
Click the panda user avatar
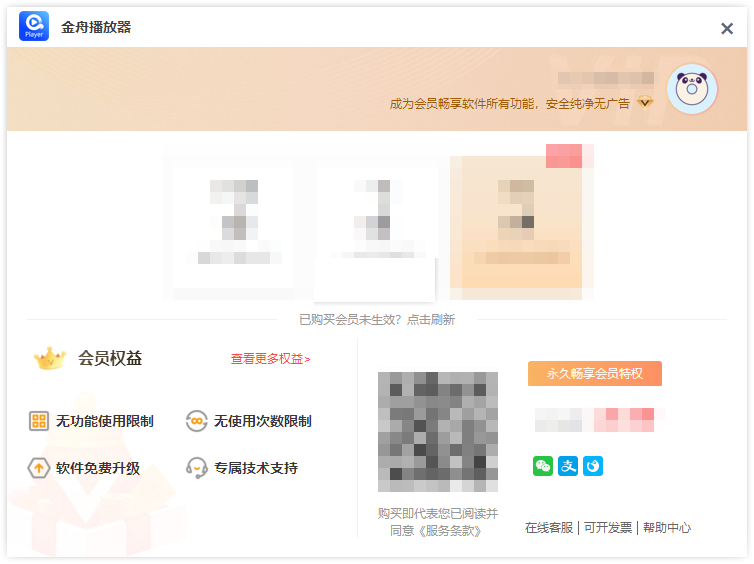[x=691, y=88]
